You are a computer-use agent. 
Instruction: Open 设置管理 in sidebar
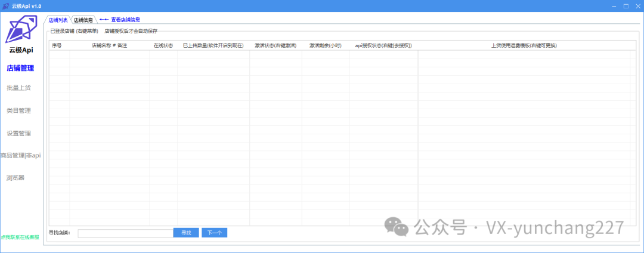(19, 133)
